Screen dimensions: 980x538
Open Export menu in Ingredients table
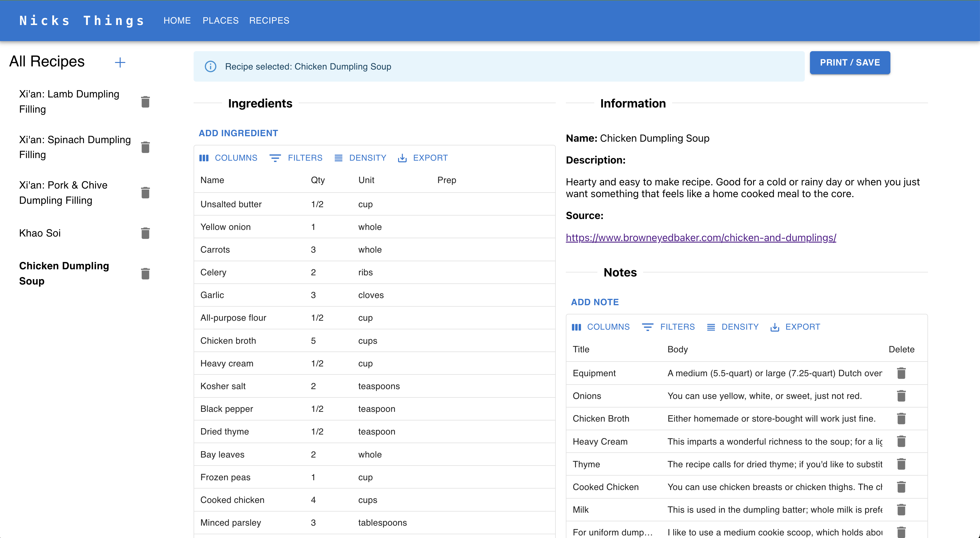click(x=423, y=157)
